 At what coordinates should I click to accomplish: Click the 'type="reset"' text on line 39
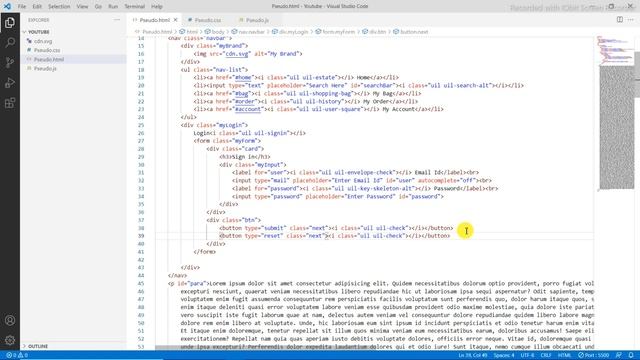tap(264, 236)
